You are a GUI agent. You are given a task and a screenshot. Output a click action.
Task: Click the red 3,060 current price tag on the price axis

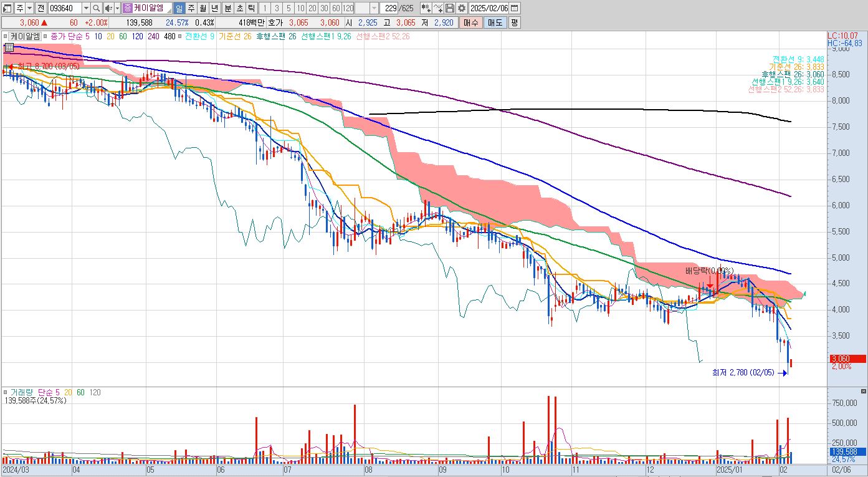point(847,359)
